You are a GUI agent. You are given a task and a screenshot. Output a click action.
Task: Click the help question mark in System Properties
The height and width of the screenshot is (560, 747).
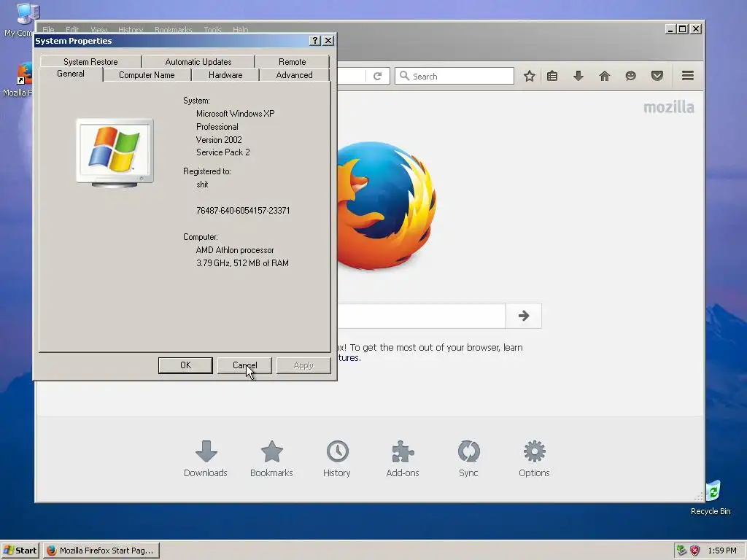point(315,41)
